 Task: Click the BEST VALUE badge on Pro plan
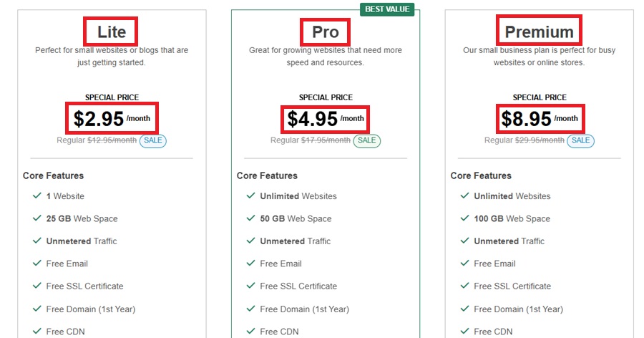[387, 9]
